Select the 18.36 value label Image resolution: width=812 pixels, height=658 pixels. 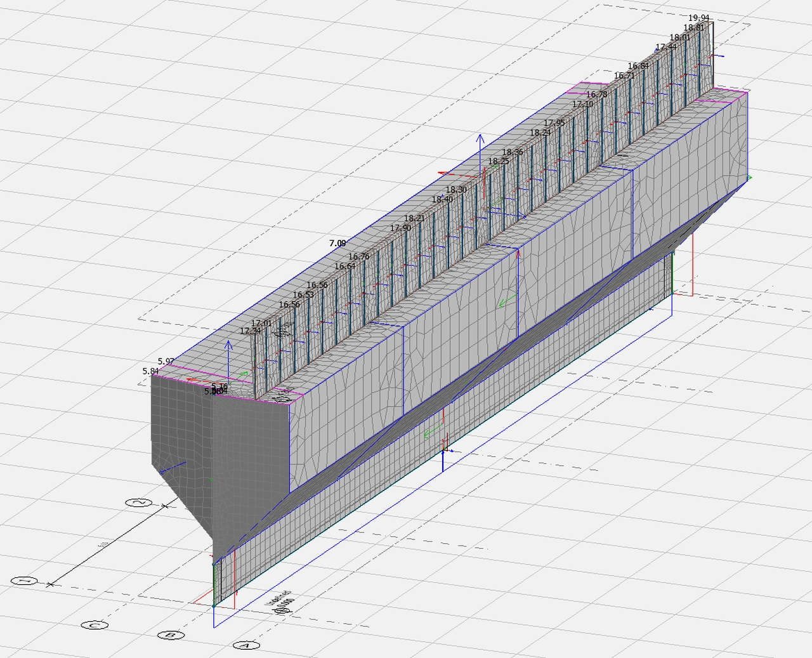tap(513, 152)
